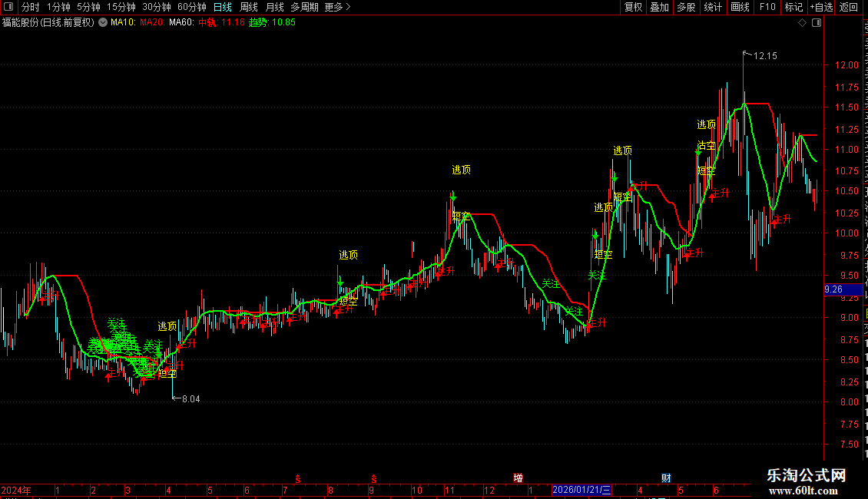Expand the 更多 period options
The width and height of the screenshot is (868, 499).
(x=337, y=7)
